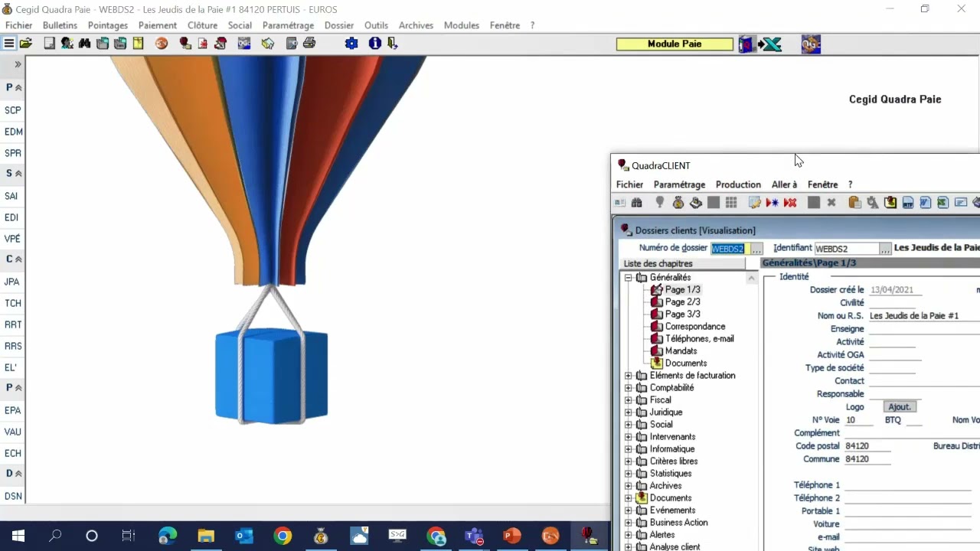Open the Windows Start menu
This screenshot has width=980, height=551.
(x=18, y=536)
